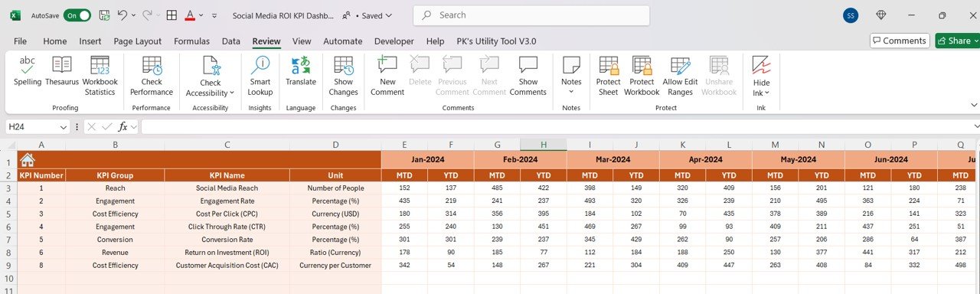
Task: Switch to the Home tab
Action: [x=54, y=41]
